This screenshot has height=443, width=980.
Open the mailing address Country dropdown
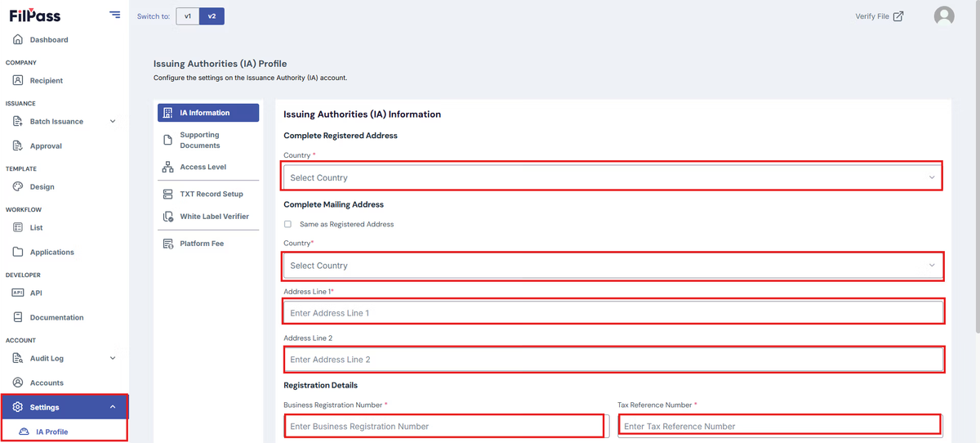612,266
